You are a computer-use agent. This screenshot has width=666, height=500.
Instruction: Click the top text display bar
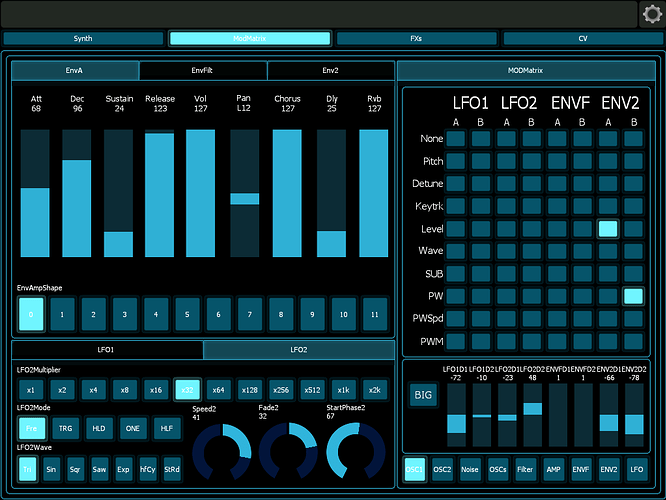[318, 14]
